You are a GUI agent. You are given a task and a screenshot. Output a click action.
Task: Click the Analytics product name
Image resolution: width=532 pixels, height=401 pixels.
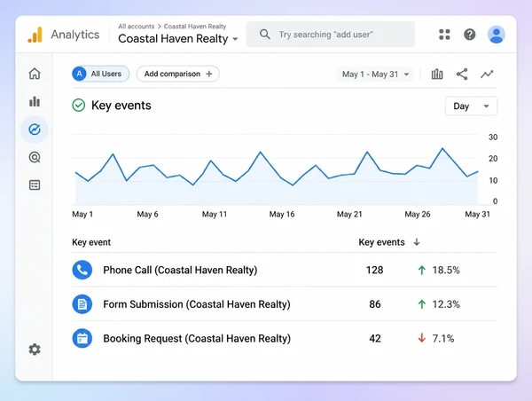coord(75,35)
